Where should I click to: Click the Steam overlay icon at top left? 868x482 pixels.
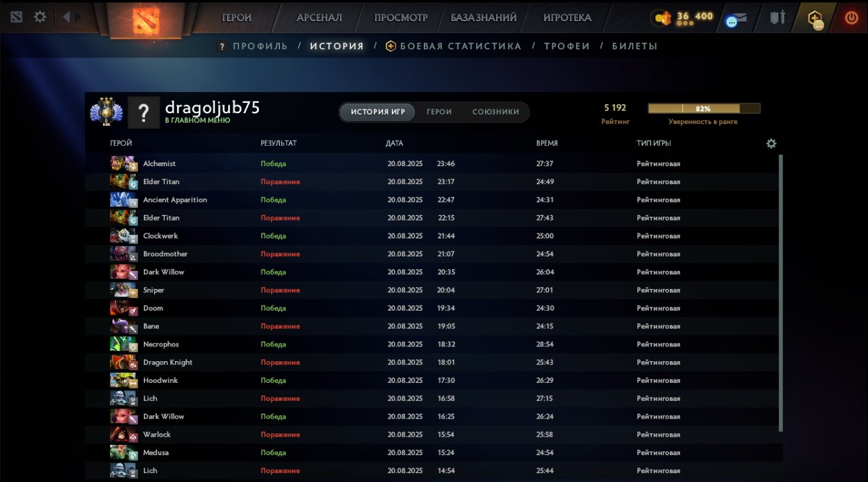16,17
